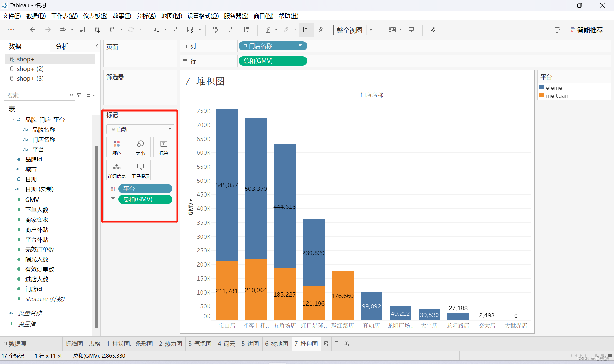Switch to the 6_树地图 sheet tab
The image size is (614, 364).
277,344
